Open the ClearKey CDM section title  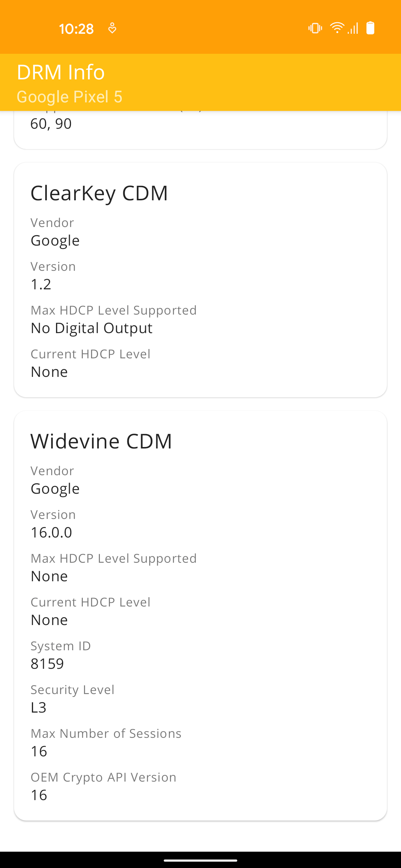coord(99,193)
